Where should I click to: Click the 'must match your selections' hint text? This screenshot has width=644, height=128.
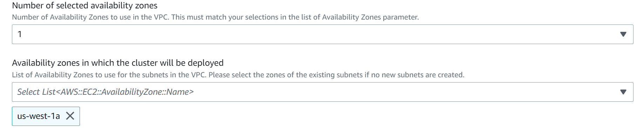point(233,17)
